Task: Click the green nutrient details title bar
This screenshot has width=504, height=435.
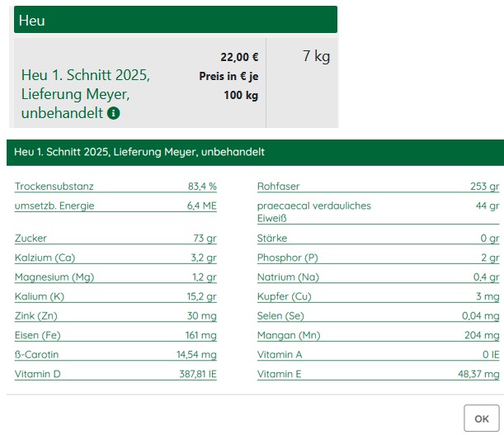Action: [x=254, y=153]
